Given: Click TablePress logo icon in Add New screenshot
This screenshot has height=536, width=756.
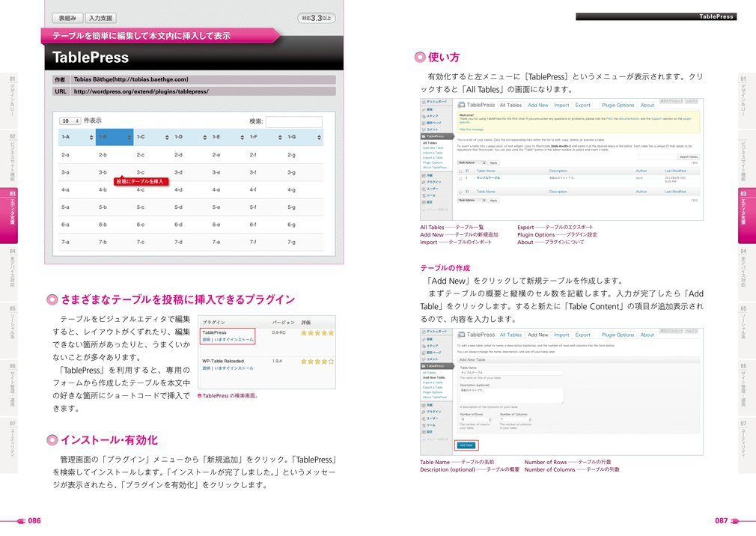Looking at the screenshot, I should [461, 335].
